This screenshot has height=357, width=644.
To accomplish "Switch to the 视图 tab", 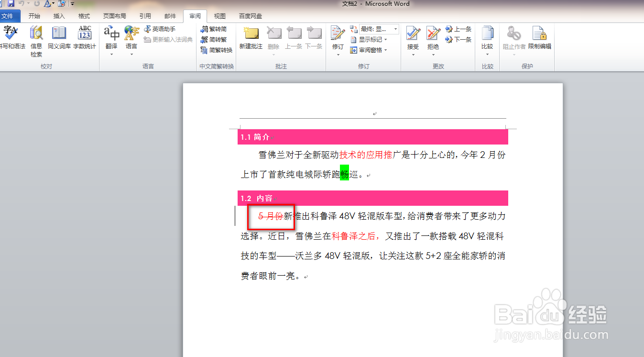I will click(x=220, y=16).
